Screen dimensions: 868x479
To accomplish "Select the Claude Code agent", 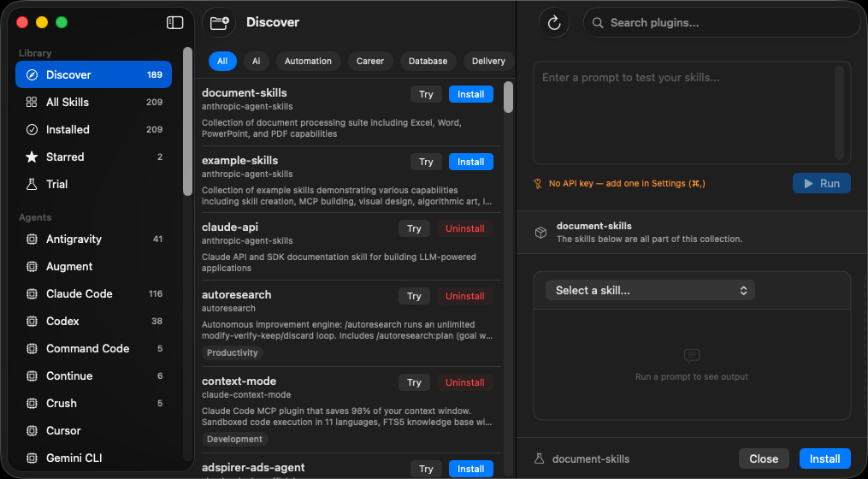I will [79, 293].
